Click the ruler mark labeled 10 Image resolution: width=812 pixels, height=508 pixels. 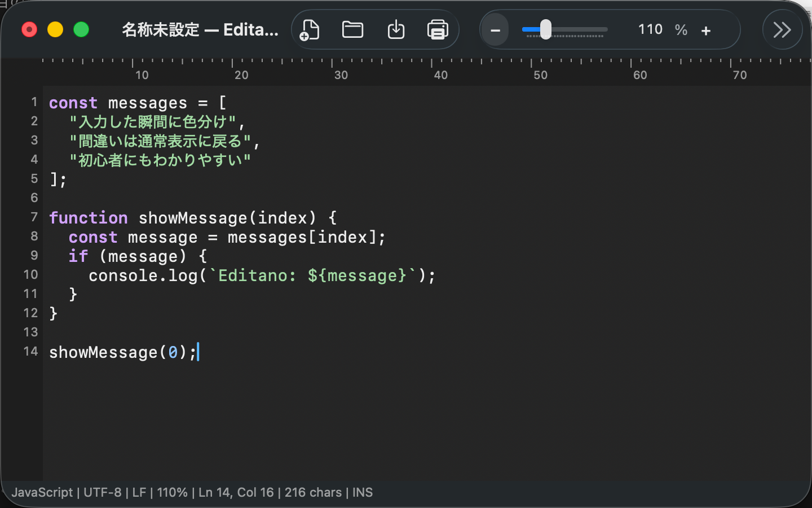142,75
